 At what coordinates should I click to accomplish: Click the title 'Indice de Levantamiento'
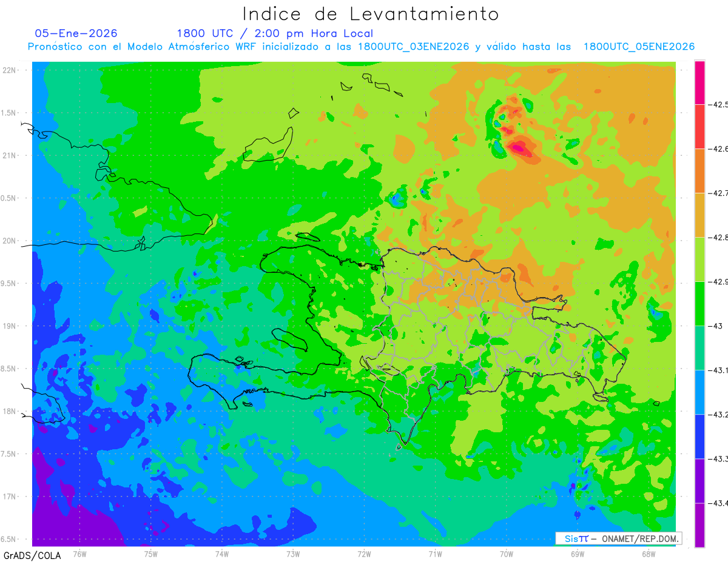coord(371,13)
